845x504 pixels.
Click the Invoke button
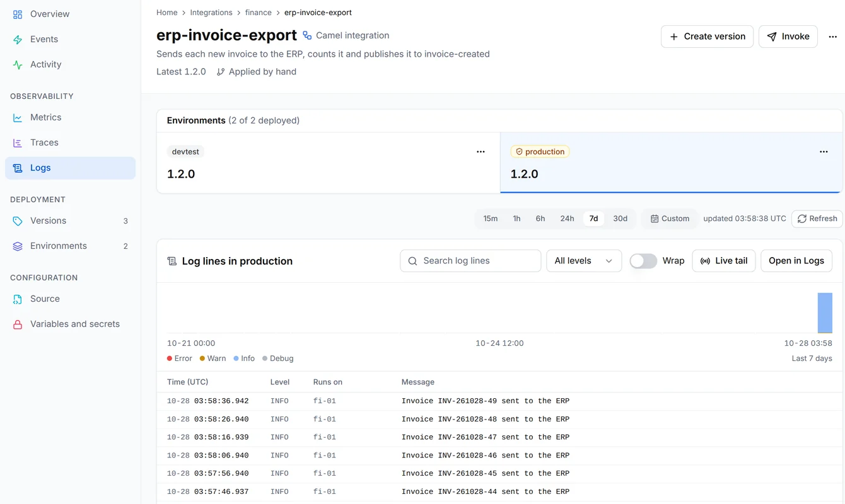point(788,37)
